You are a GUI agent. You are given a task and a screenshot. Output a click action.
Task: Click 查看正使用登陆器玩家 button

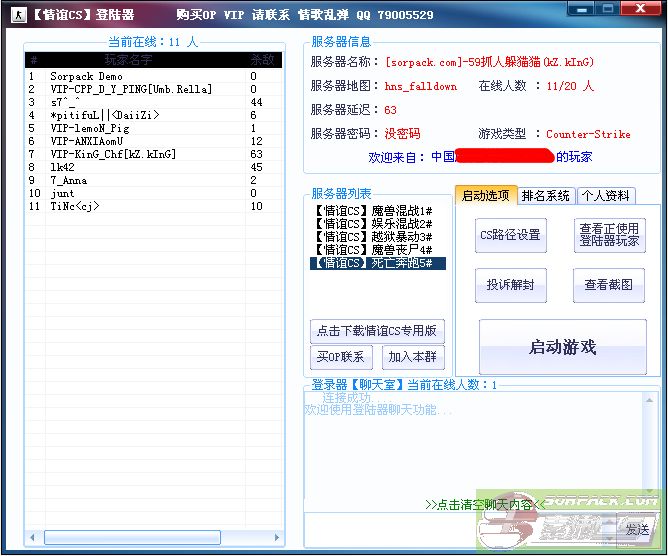[609, 235]
